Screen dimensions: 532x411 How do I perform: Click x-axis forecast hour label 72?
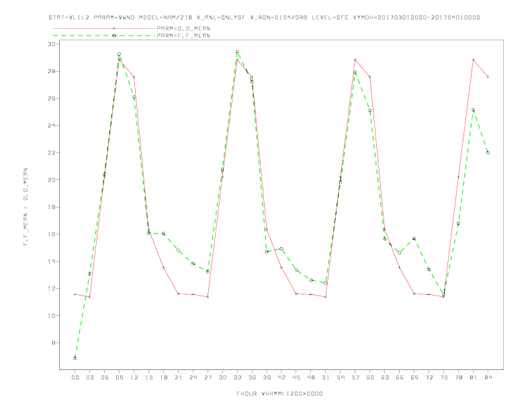coord(429,377)
